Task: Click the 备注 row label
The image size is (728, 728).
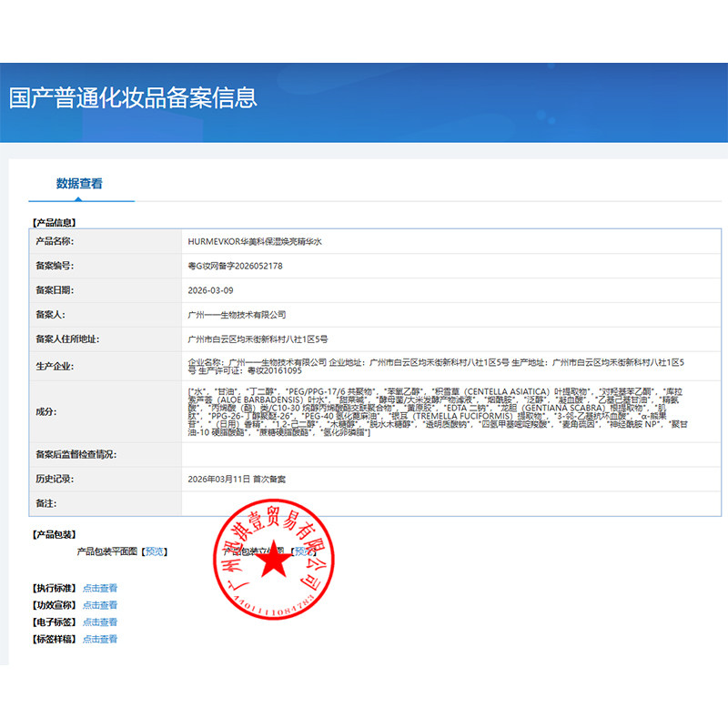Action: tap(46, 504)
